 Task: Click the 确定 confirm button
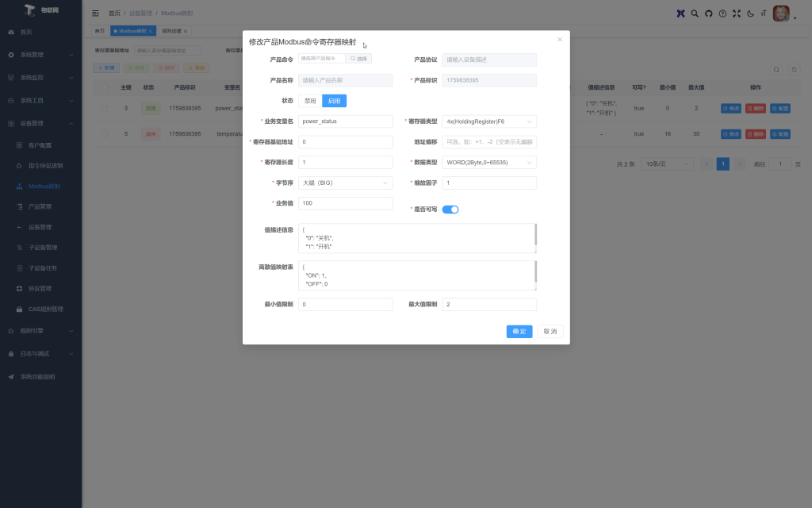[x=519, y=332]
